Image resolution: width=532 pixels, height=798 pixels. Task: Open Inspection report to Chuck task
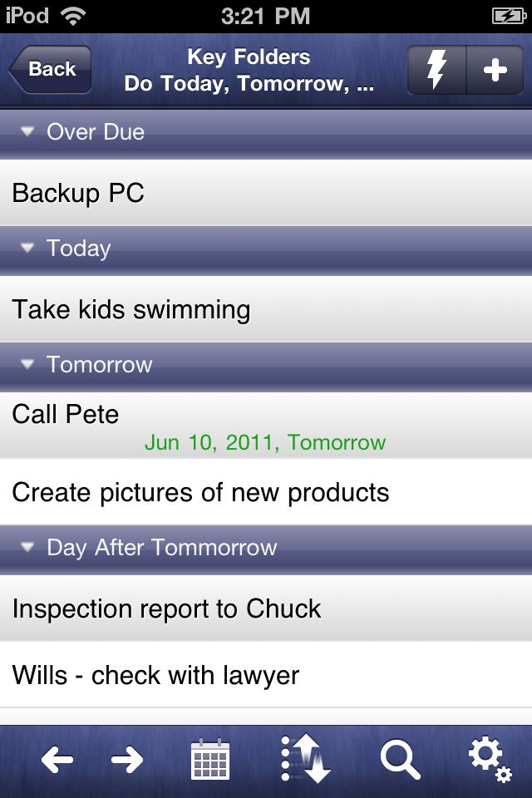[x=266, y=608]
